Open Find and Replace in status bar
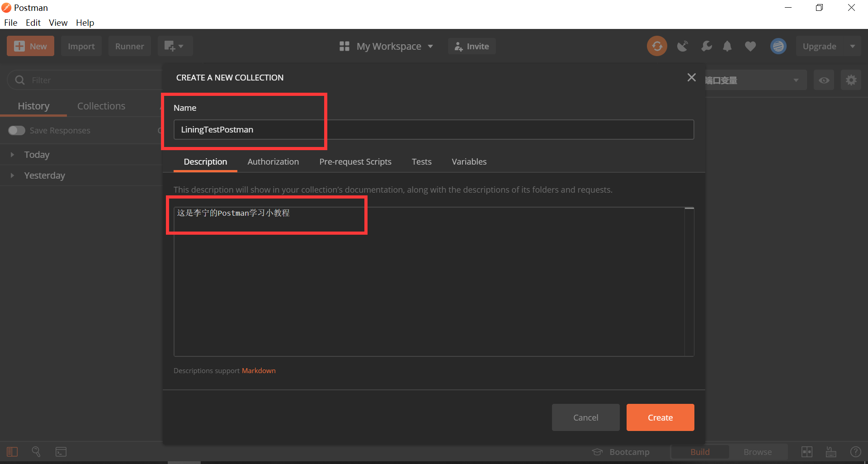 [x=36, y=452]
